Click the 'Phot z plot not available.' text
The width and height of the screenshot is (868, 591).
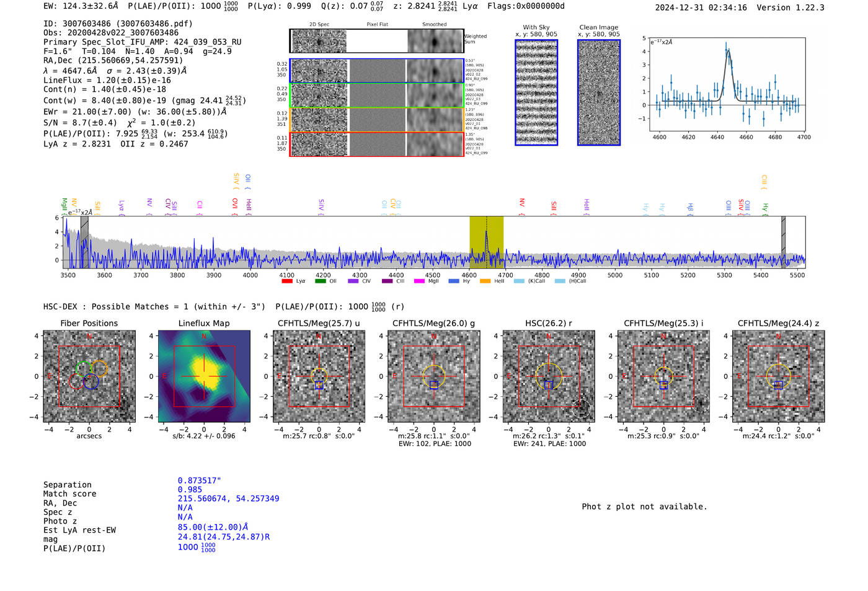(x=644, y=507)
